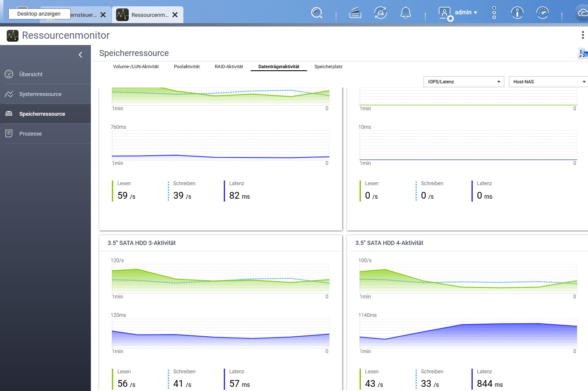Select the RAID-Aktivität tab
The width and height of the screenshot is (588, 391).
pyautogui.click(x=229, y=66)
